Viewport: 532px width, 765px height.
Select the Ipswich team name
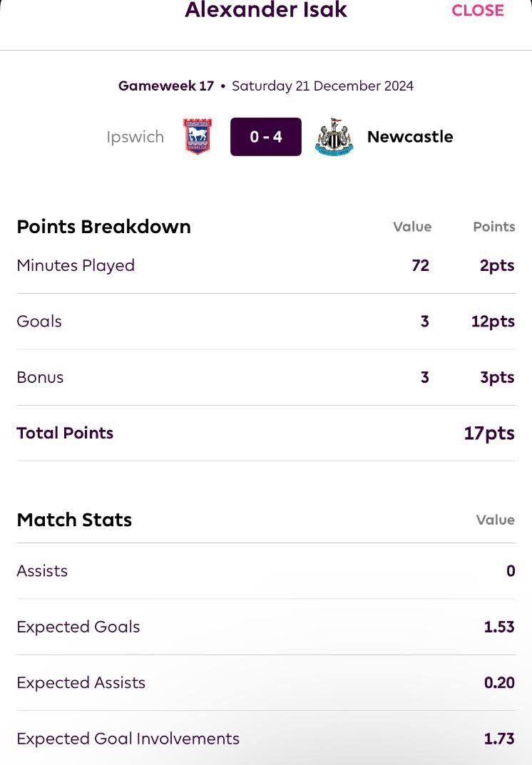click(135, 137)
